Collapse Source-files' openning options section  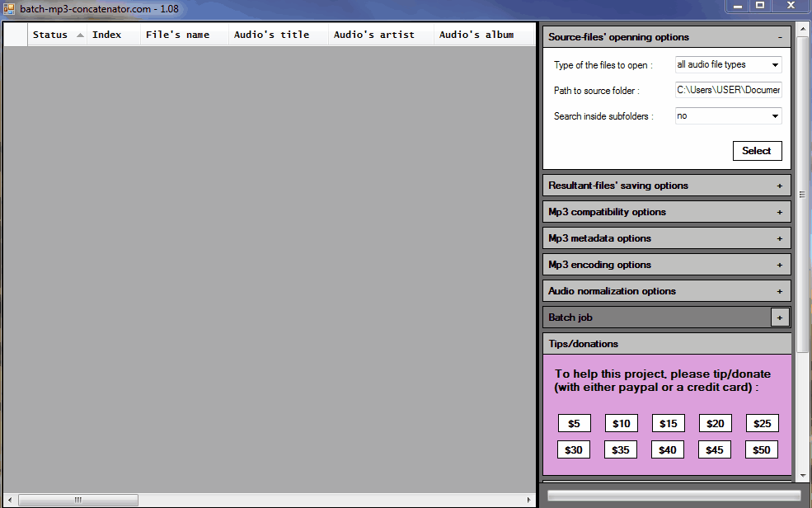[x=779, y=37]
